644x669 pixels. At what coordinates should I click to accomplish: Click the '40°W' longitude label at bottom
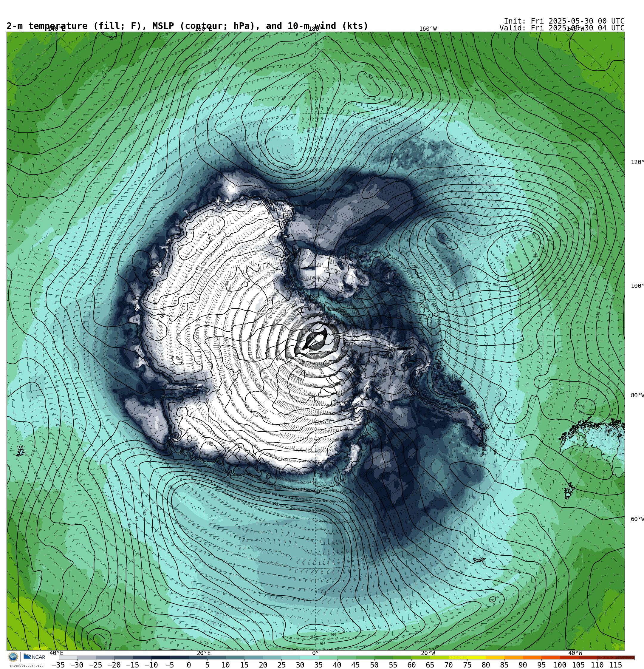(x=575, y=653)
